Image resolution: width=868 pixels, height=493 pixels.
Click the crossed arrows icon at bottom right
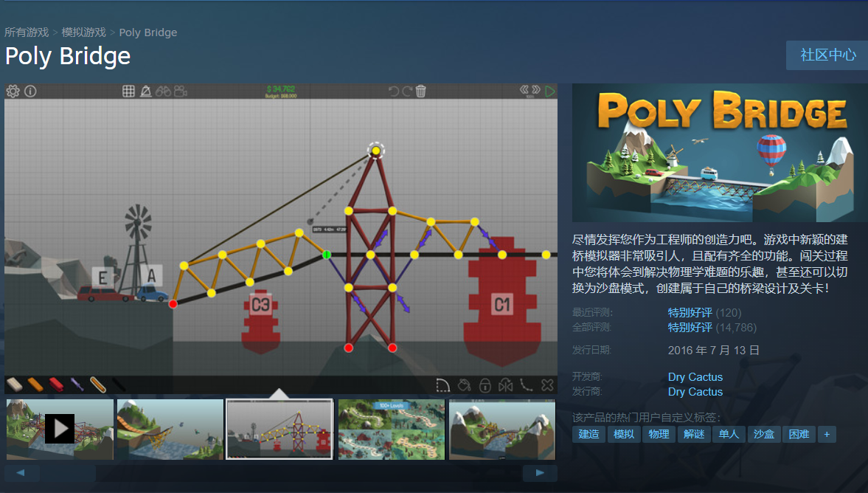[547, 385]
